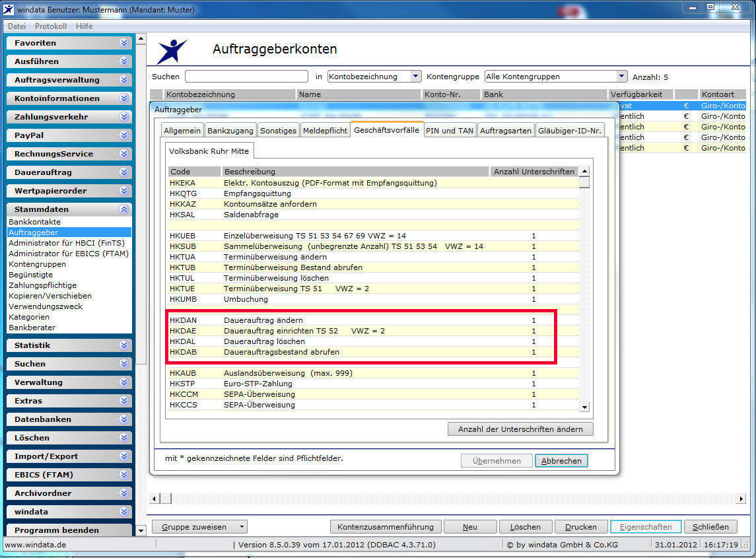Open Verwendungszweck in the sidebar

46,306
